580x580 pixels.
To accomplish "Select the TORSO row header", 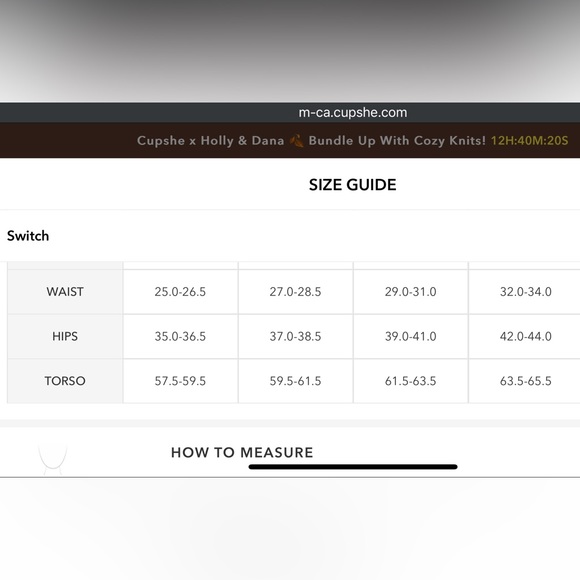I will click(65, 381).
